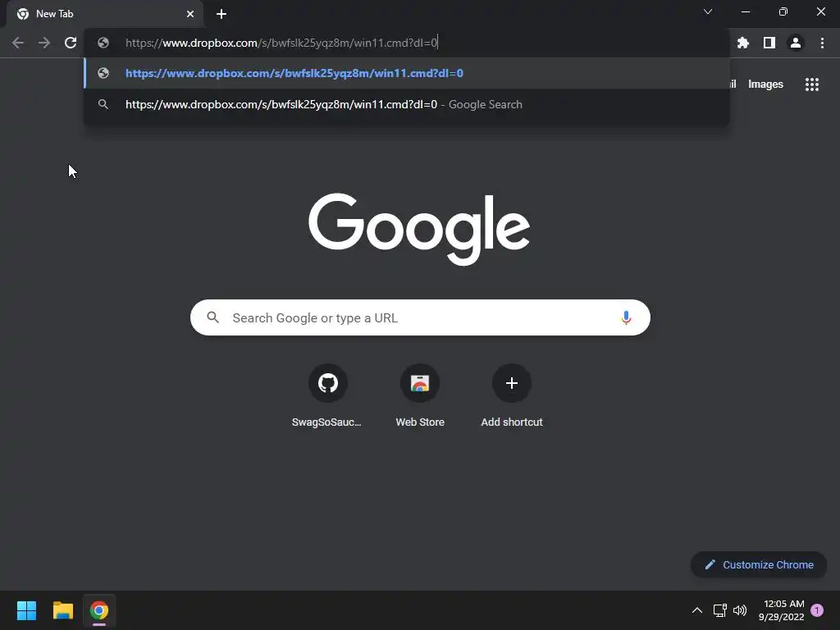
Task: Reload the page with refresh icon
Action: [71, 43]
